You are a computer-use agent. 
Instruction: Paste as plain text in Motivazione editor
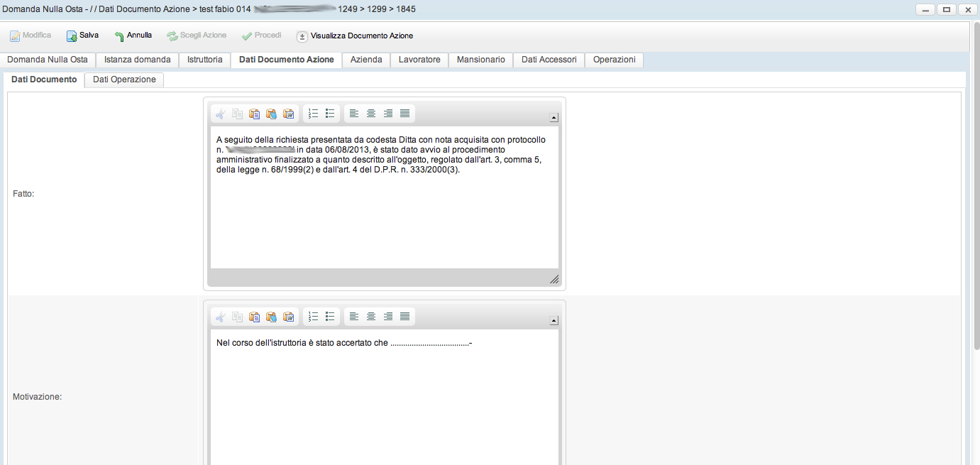[271, 317]
